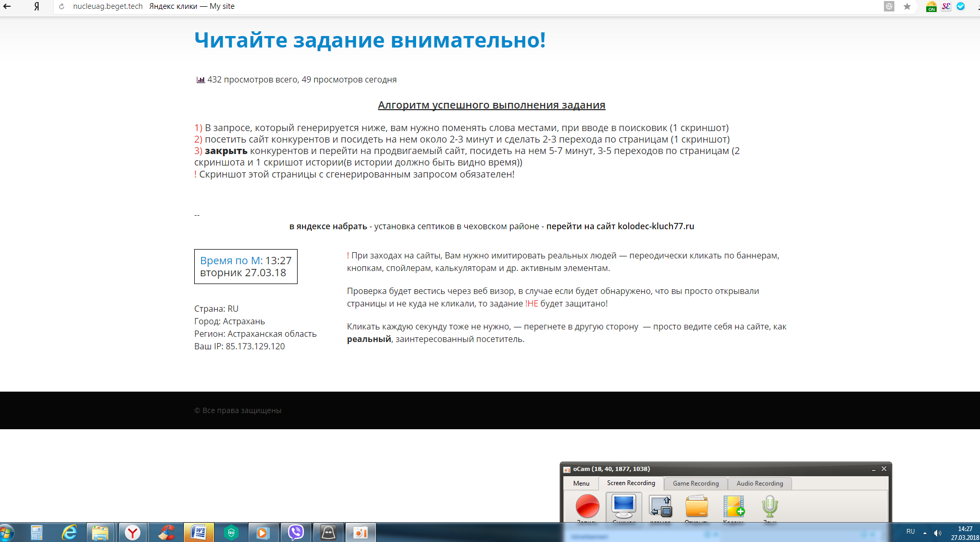Click "Алгоритм успешного выполнения задания" heading
The width and height of the screenshot is (980, 542).
[x=491, y=105]
